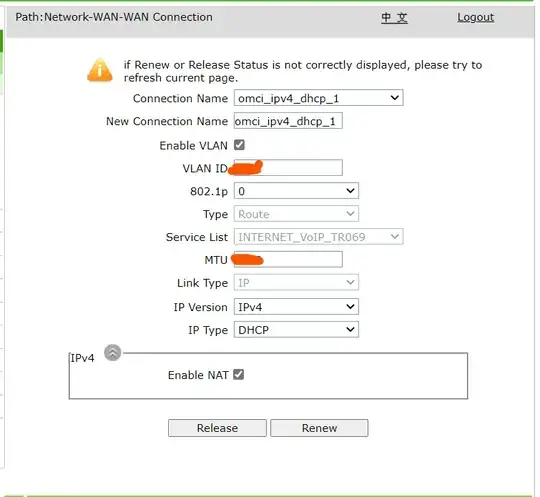Click the Path:Network-WAN-WAN Connection text
Image resolution: width=540 pixels, height=497 pixels.
coord(114,17)
